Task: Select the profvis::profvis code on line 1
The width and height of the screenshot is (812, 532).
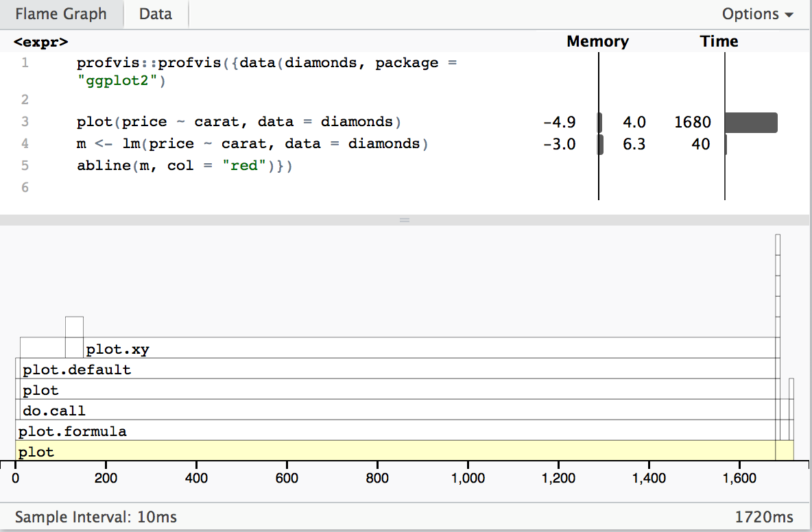Action: point(267,71)
